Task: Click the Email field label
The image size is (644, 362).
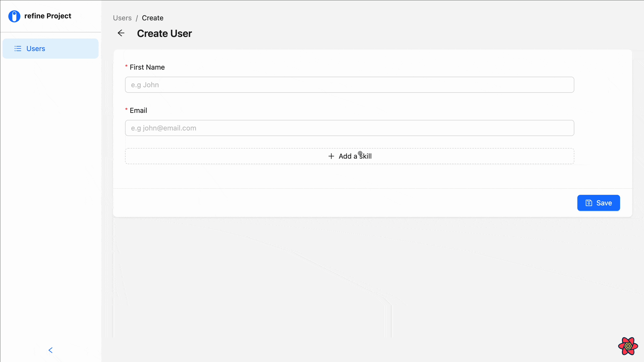Action: 138,110
